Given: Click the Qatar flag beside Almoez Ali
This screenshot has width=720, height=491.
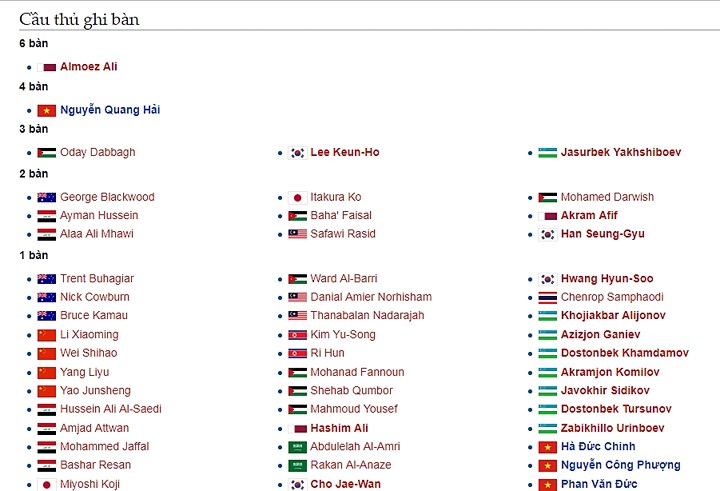Looking at the screenshot, I should 46,68.
